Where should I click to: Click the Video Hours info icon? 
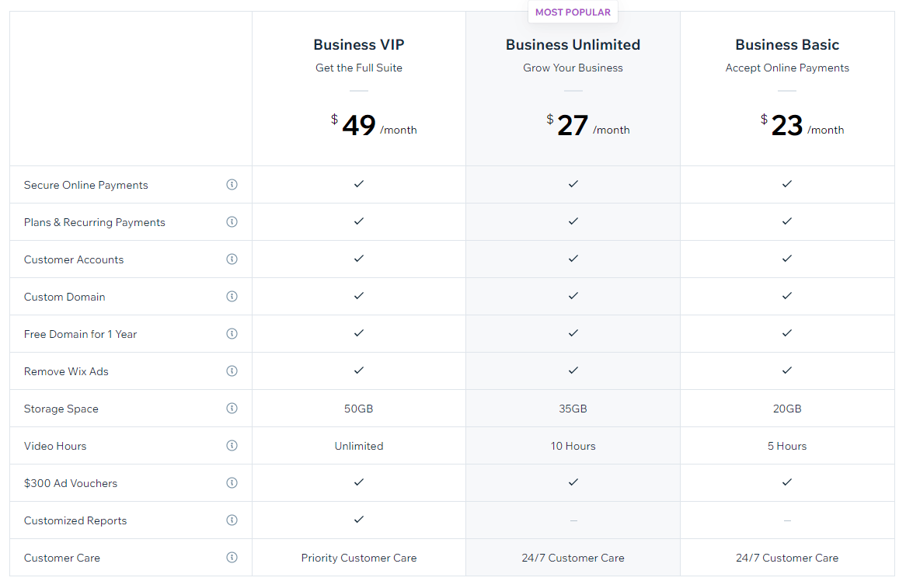[232, 446]
